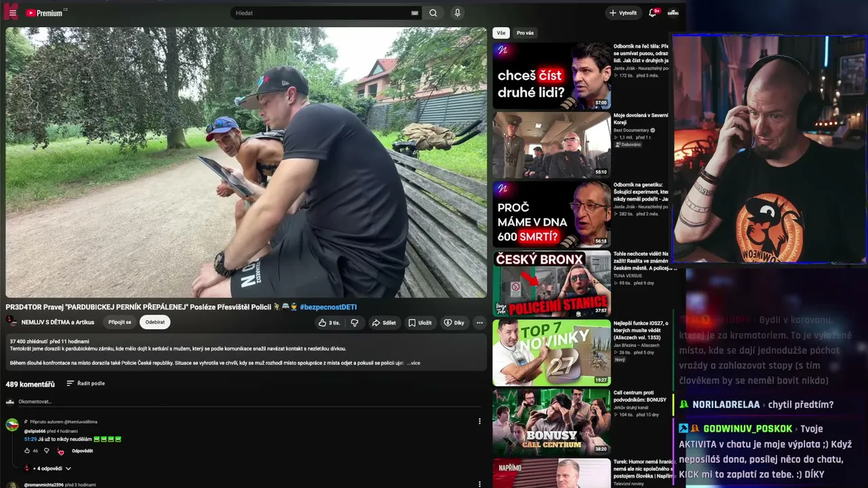Image resolution: width=868 pixels, height=488 pixels.
Task: Open the NAPŘÍMO video thumbnail
Action: click(551, 473)
